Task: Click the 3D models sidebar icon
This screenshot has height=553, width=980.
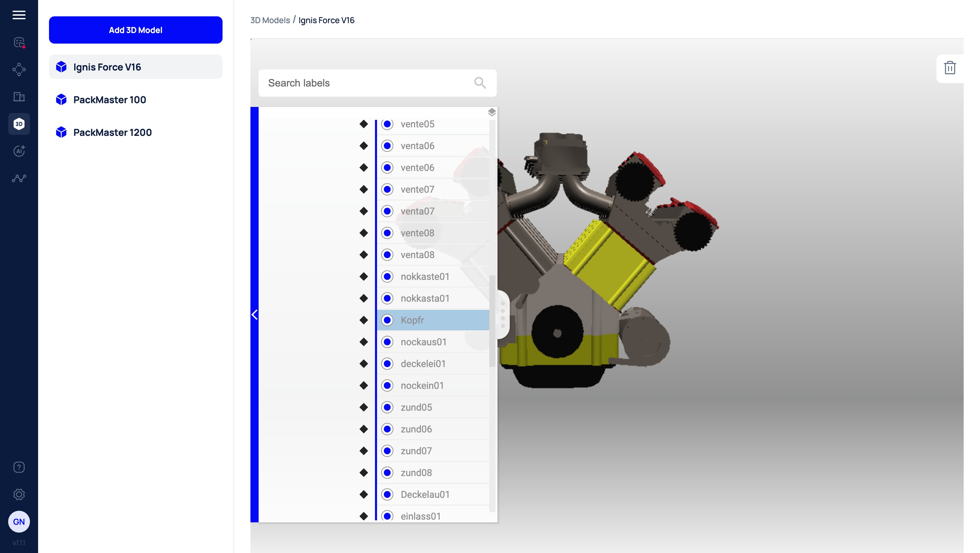Action: [19, 124]
